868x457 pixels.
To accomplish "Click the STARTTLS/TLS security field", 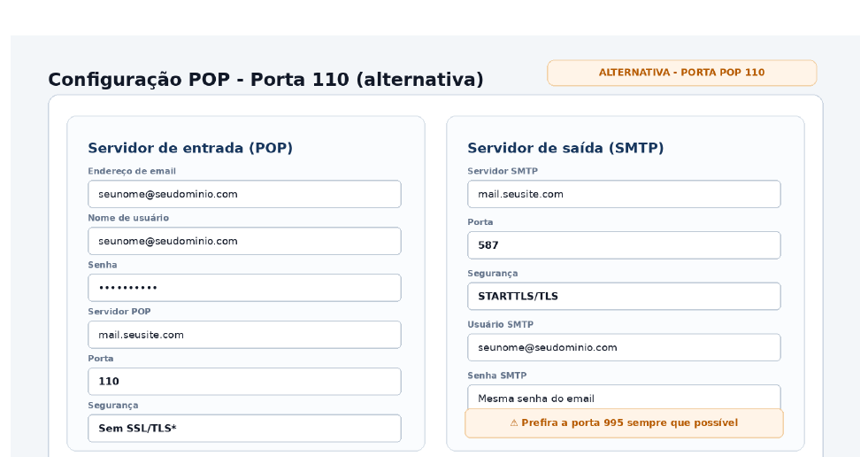I will [624, 296].
